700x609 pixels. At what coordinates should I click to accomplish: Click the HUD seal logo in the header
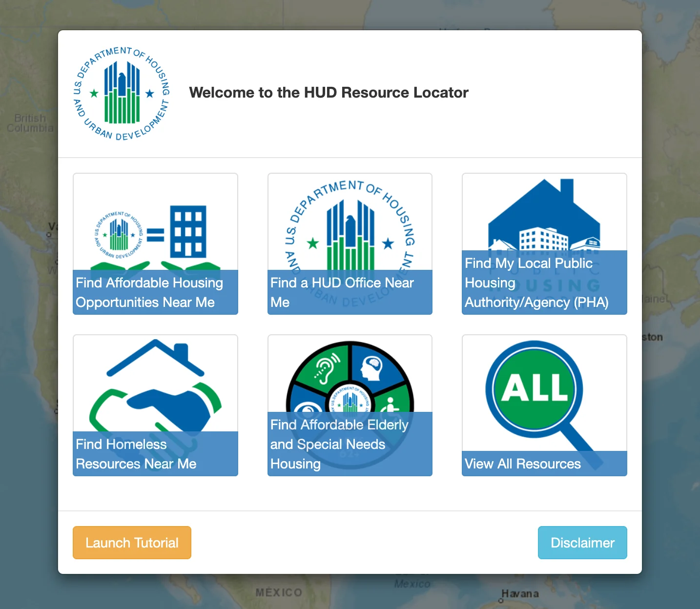[x=122, y=93]
